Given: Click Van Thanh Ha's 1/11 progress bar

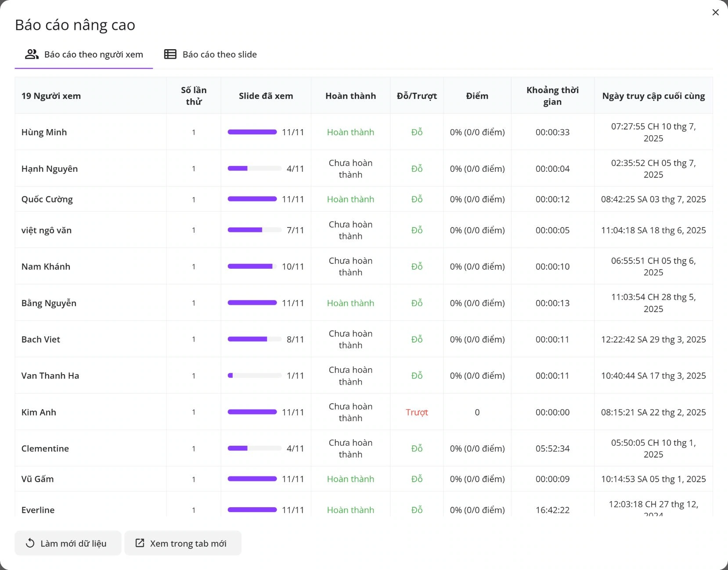Looking at the screenshot, I should pos(254,376).
